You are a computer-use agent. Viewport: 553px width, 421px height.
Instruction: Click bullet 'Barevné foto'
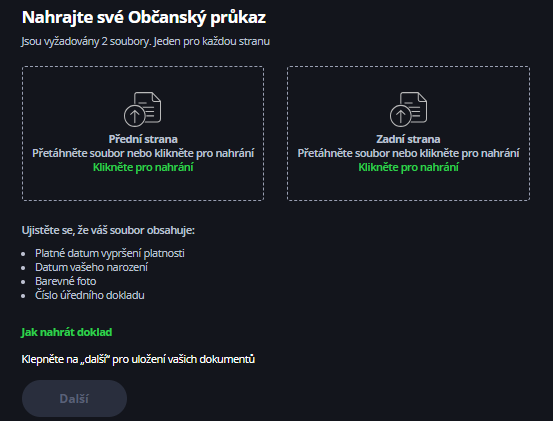pos(66,281)
